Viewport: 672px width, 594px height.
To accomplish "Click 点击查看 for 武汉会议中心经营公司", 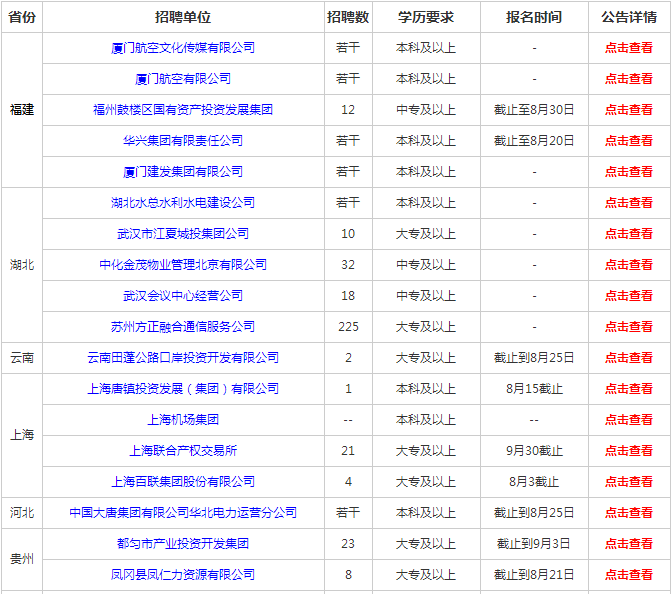I will click(629, 296).
